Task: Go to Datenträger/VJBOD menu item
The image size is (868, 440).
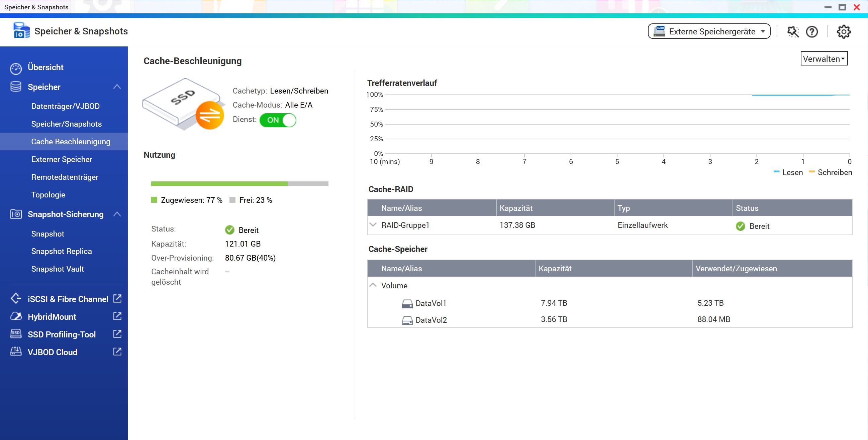Action: (x=65, y=106)
